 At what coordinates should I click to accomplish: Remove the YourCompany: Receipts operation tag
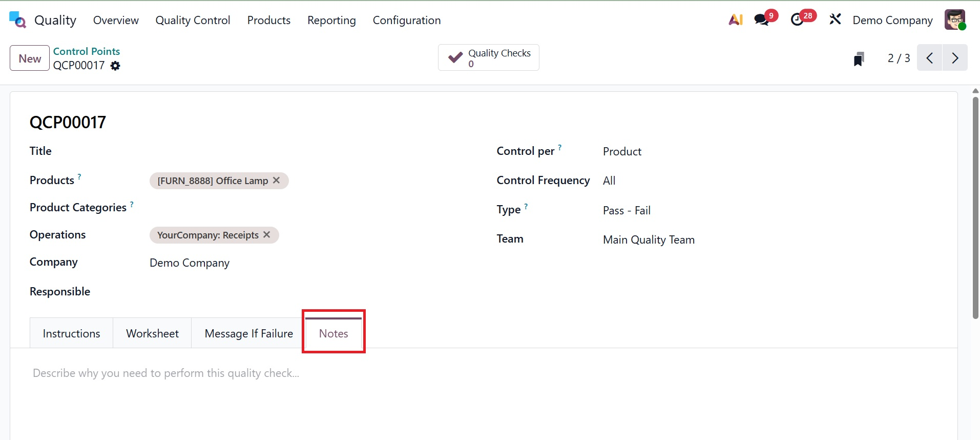click(267, 235)
